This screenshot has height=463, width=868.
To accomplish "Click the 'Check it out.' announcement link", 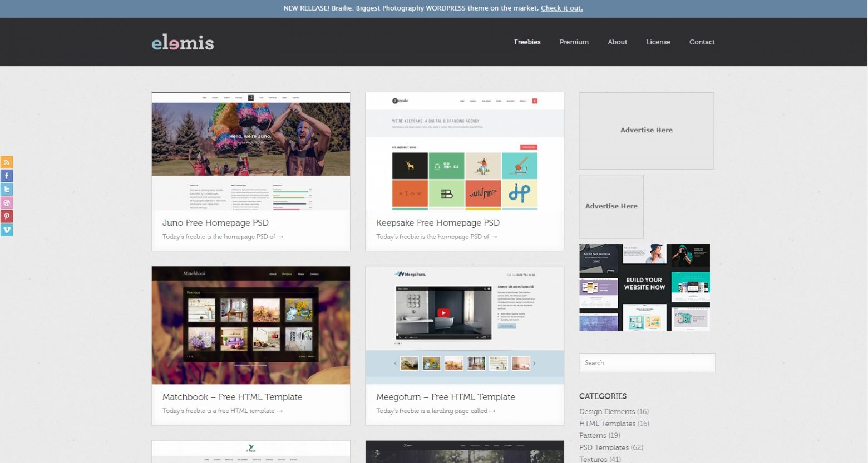I will pos(561,8).
